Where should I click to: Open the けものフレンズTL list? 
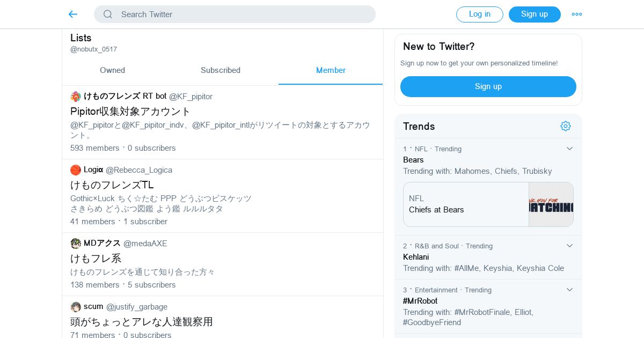point(112,185)
